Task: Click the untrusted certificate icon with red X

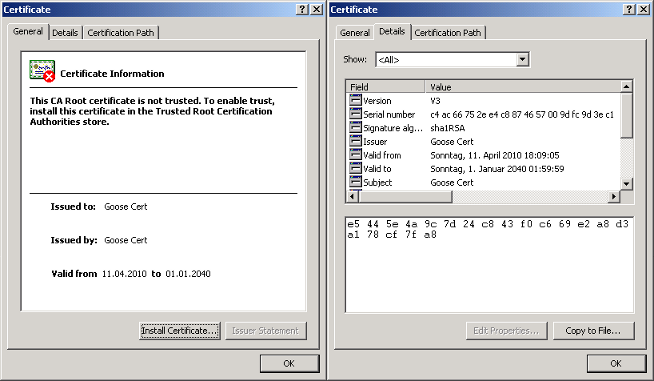Action: click(42, 71)
